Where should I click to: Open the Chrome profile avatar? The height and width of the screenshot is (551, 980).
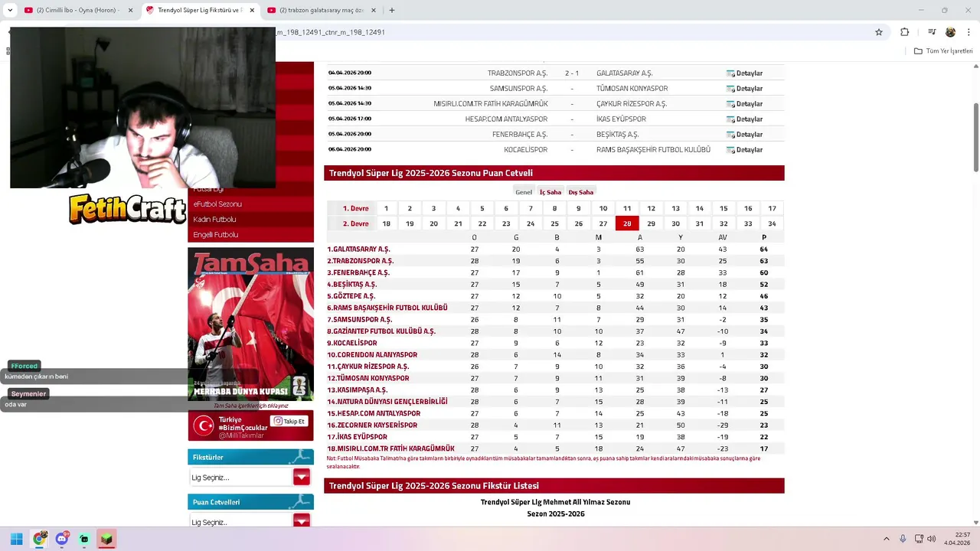click(950, 32)
